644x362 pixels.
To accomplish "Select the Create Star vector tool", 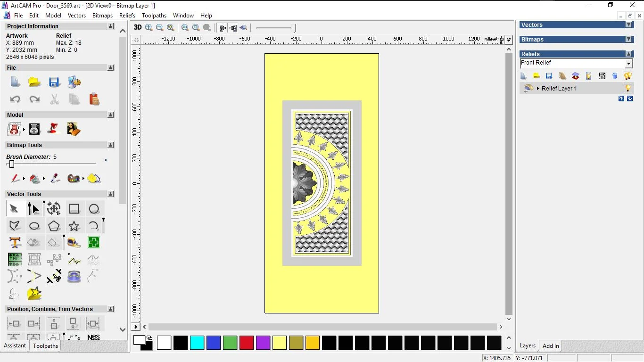I will tap(74, 226).
